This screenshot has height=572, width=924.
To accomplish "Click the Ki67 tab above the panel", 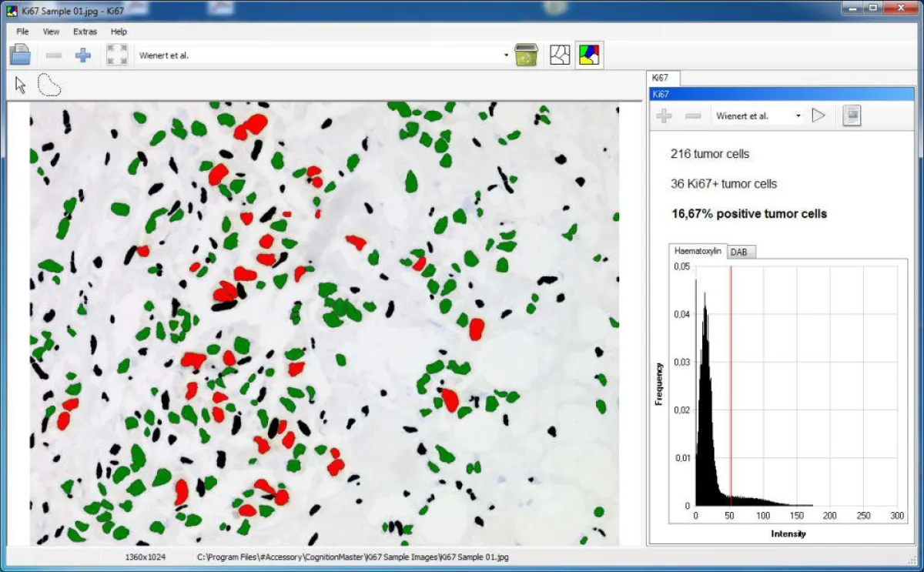I will click(x=661, y=78).
